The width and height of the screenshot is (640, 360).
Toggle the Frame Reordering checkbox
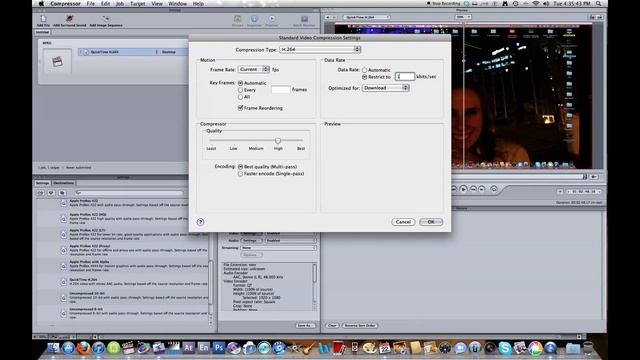240,108
